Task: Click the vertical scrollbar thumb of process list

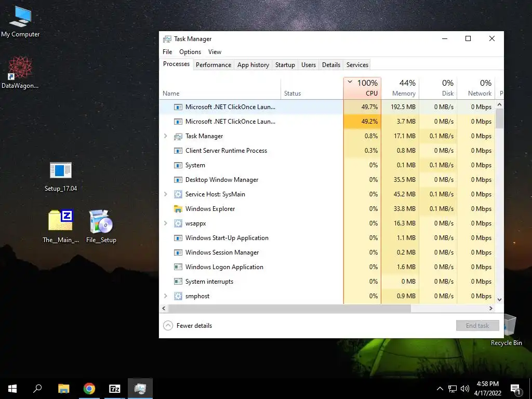Action: (499, 119)
